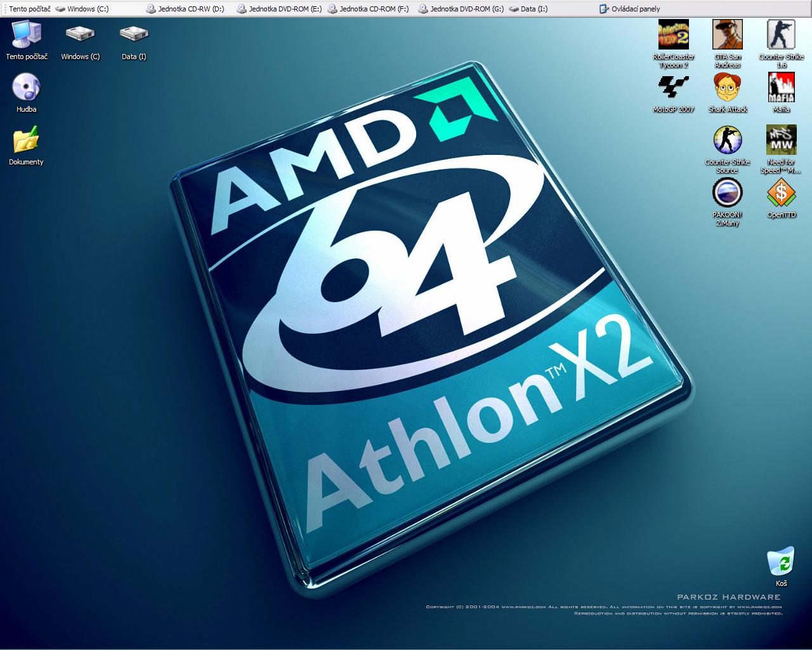Select the Need for Speed Most Wanted icon
Image resolution: width=812 pixels, height=650 pixels.
click(x=781, y=140)
